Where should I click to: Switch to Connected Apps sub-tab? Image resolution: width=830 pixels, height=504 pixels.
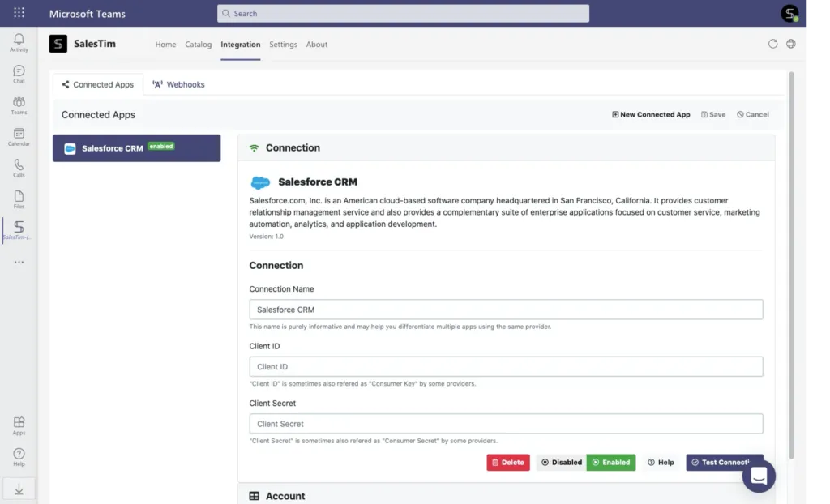click(x=98, y=85)
